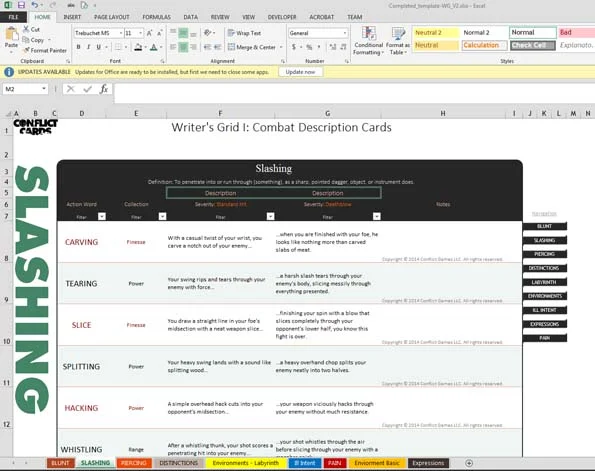The height and width of the screenshot is (471, 595).
Task: Open the Action Word filter dropdown
Action: tap(102, 216)
